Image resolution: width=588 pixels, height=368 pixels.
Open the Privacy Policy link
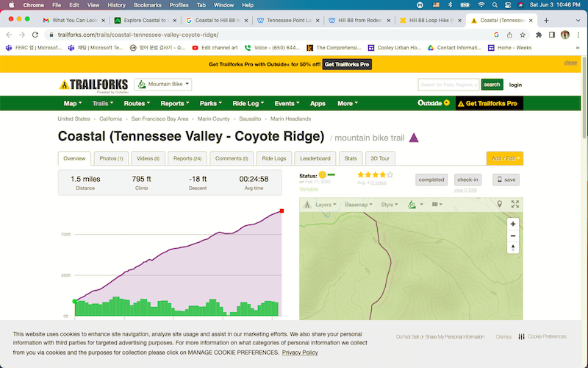pos(300,353)
